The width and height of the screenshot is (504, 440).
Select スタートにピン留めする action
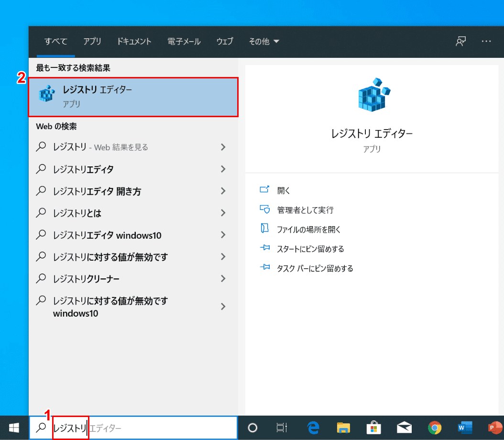(310, 249)
